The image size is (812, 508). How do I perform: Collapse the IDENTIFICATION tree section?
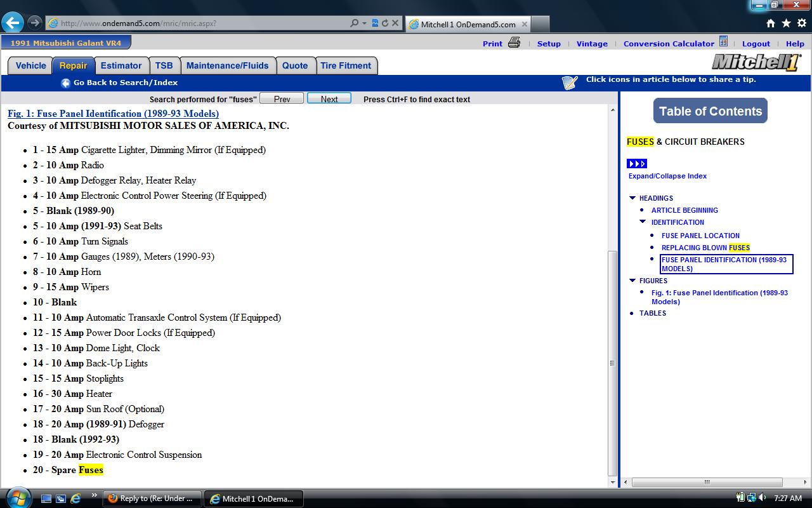(x=643, y=222)
